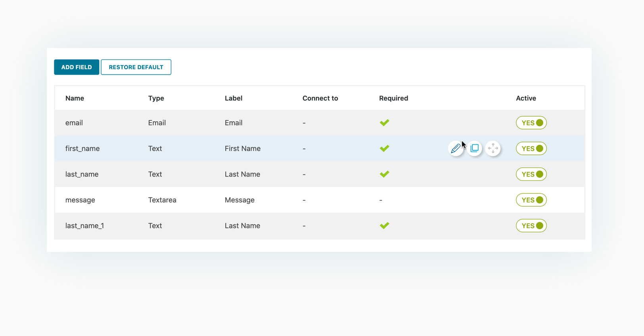Toggle the Active switch for last_name
Image resolution: width=644 pixels, height=336 pixels.
click(531, 174)
